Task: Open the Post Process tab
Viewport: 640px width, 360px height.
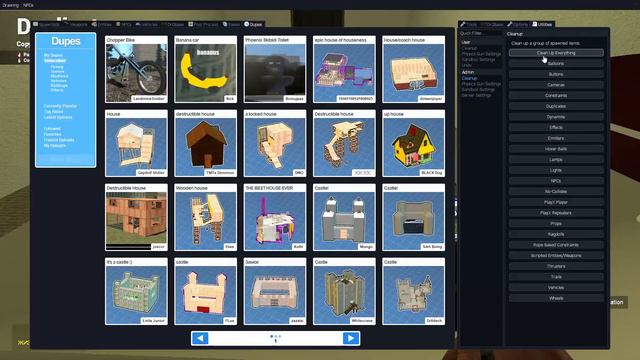Action: (x=203, y=24)
